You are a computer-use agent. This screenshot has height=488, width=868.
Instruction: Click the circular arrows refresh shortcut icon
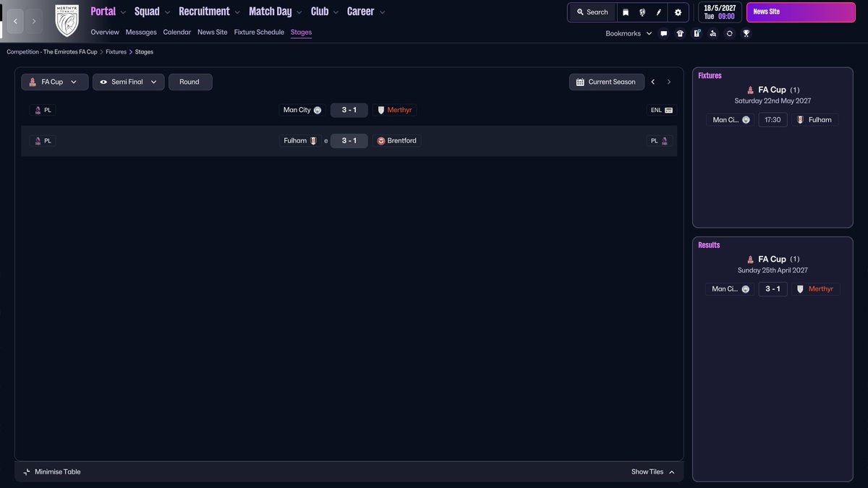tap(729, 33)
